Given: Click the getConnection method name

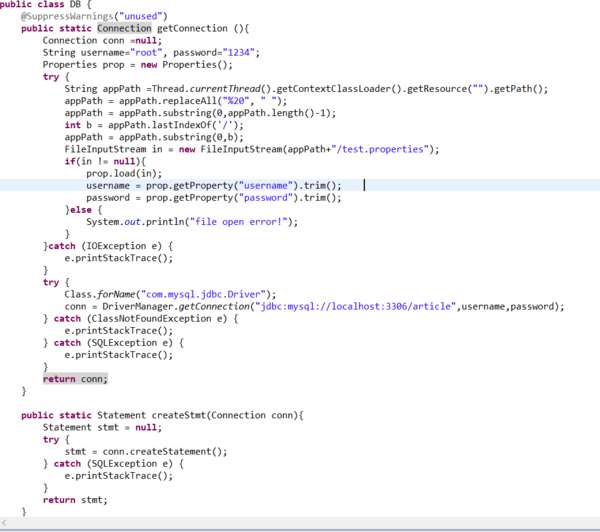Looking at the screenshot, I should [192, 28].
